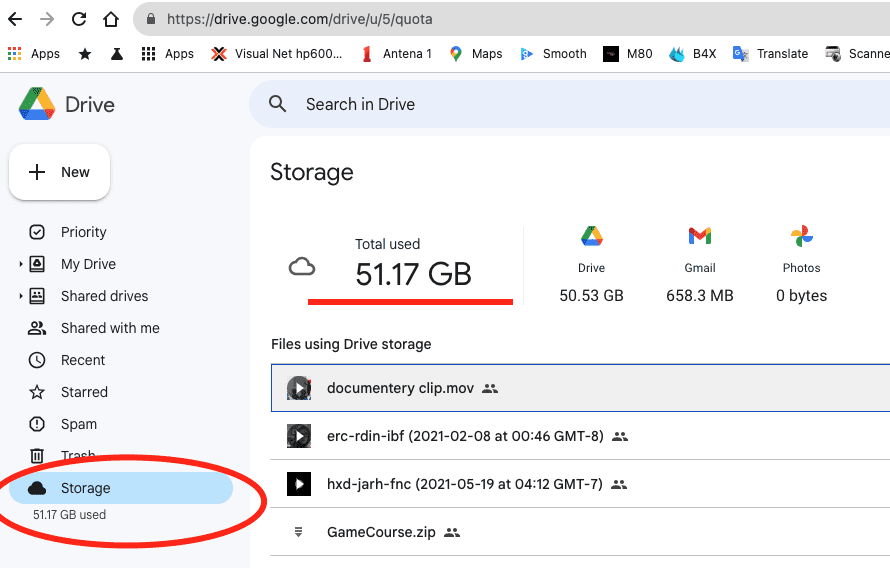Open the Scanner bookmark
Image resolution: width=890 pixels, height=568 pixels.
click(x=857, y=53)
